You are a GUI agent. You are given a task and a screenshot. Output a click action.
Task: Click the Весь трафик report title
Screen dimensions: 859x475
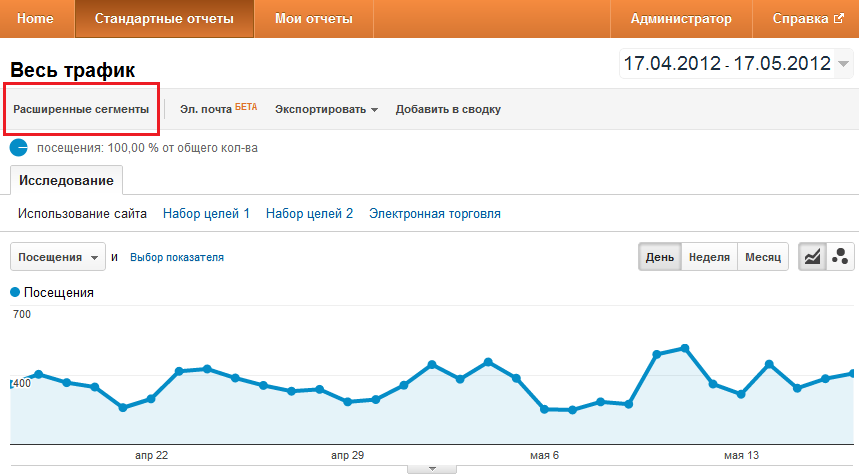pos(72,70)
